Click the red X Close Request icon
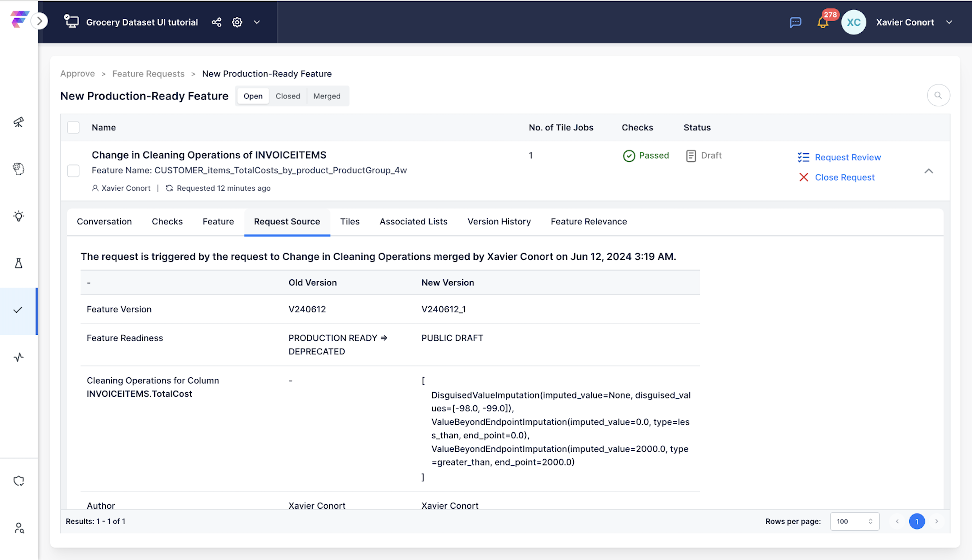 804,177
